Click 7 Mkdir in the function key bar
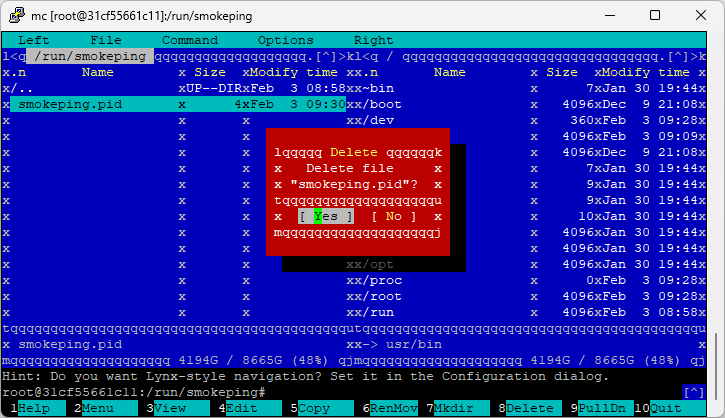The width and height of the screenshot is (725, 418). [458, 408]
